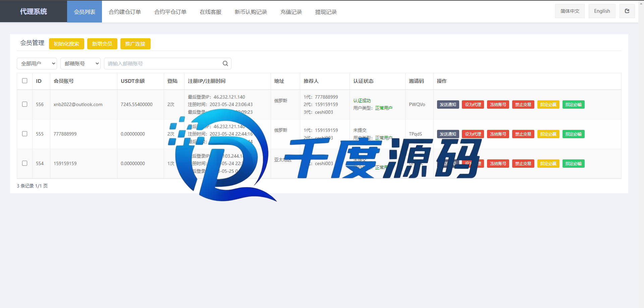Click 设为代理 for member 556

coord(473,104)
